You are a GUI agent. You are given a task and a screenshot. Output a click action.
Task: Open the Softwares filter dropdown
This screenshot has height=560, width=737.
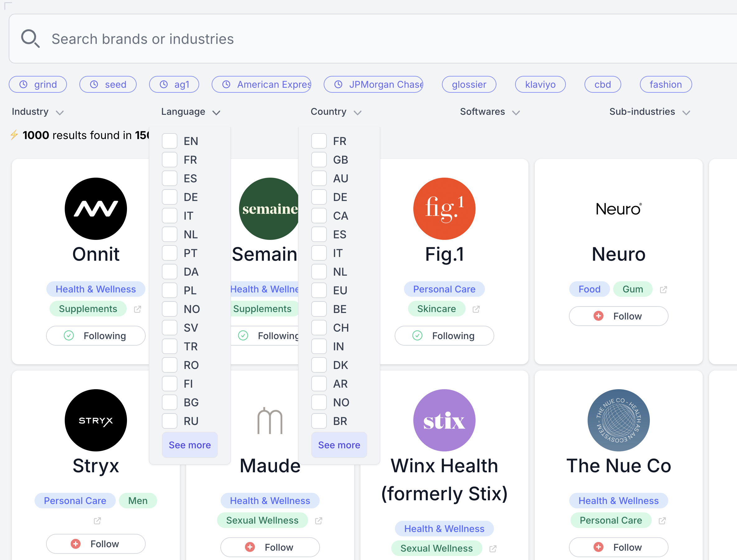pyautogui.click(x=490, y=112)
